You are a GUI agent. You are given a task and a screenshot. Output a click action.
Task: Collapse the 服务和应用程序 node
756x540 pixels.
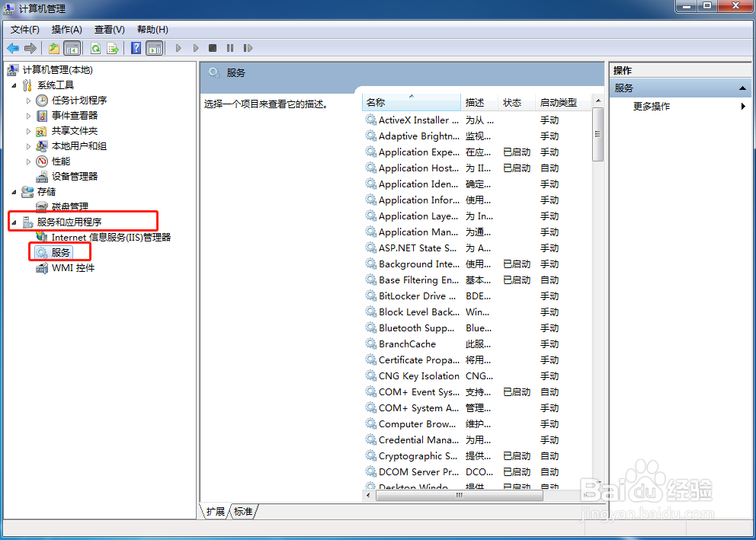14,221
